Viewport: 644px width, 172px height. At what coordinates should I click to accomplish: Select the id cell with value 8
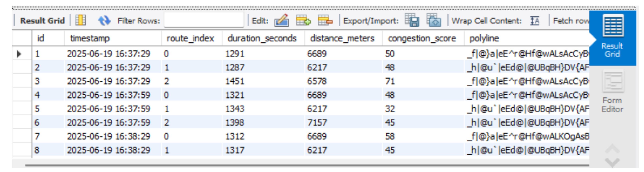[x=48, y=150]
